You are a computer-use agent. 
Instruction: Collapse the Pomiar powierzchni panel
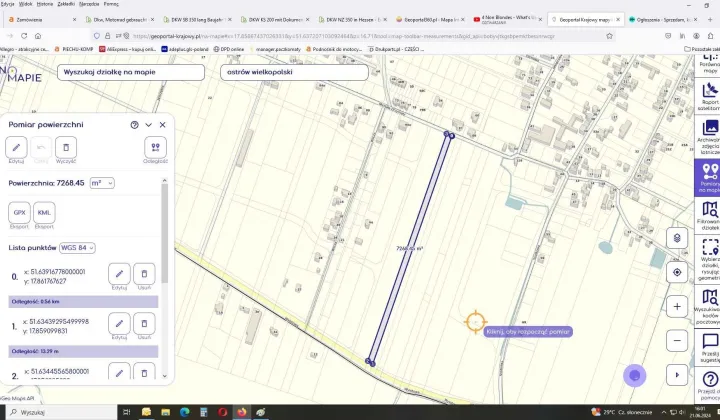coord(149,125)
